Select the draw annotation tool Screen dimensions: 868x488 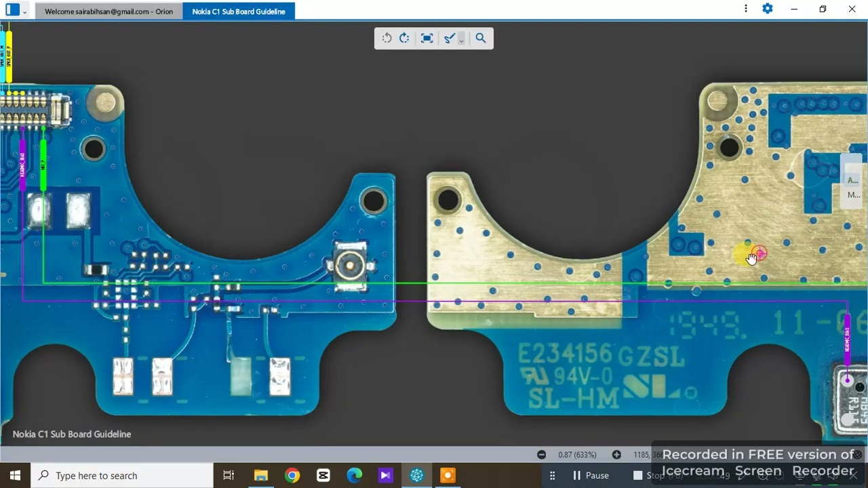449,38
